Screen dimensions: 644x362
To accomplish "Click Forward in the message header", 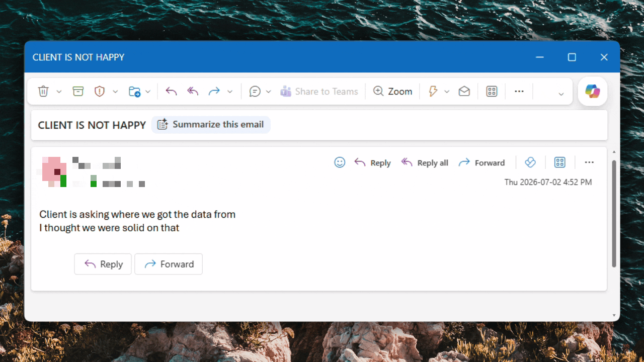I will (481, 162).
